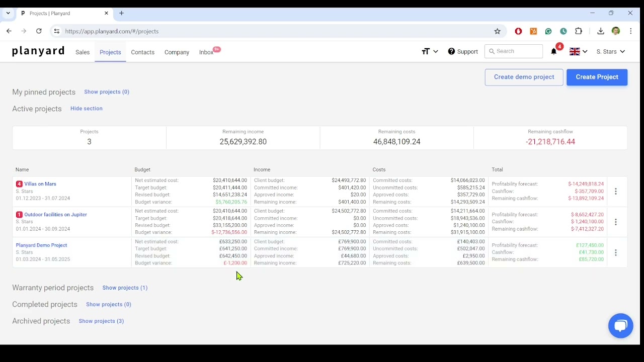Open the Planyard Demo Project link
This screenshot has height=362, width=644.
tap(41, 245)
